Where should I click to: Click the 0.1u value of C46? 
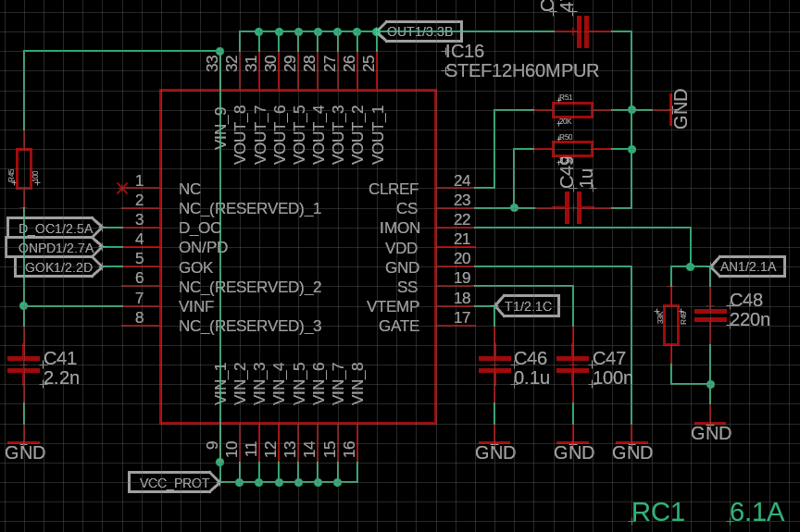click(531, 378)
